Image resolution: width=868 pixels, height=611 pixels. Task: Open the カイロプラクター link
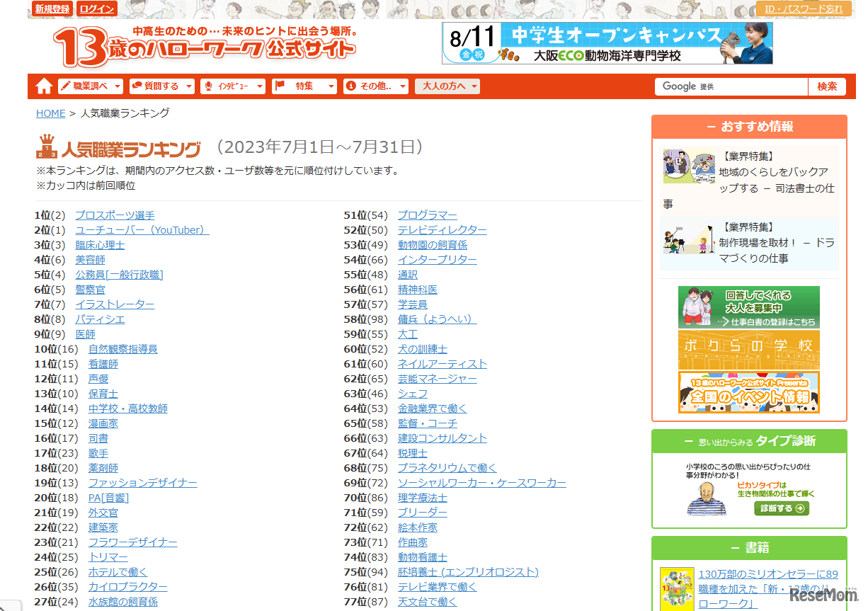pos(128,587)
